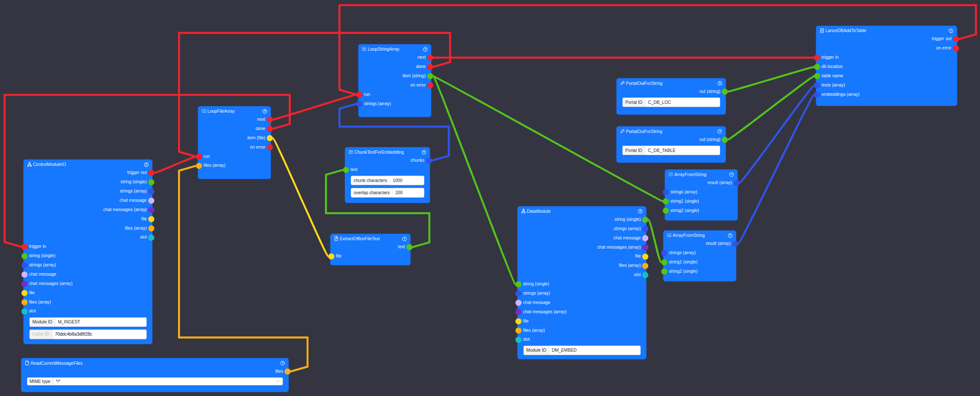Open help icon on ChunkTextForEmbedding node
The height and width of the screenshot is (396, 980).
424,152
